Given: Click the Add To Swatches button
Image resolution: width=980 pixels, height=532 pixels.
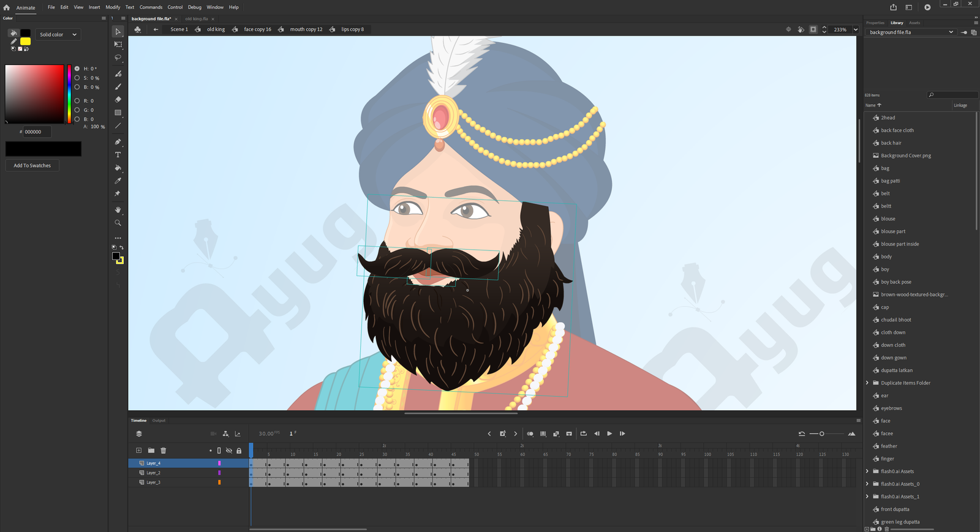Looking at the screenshot, I should [x=32, y=165].
